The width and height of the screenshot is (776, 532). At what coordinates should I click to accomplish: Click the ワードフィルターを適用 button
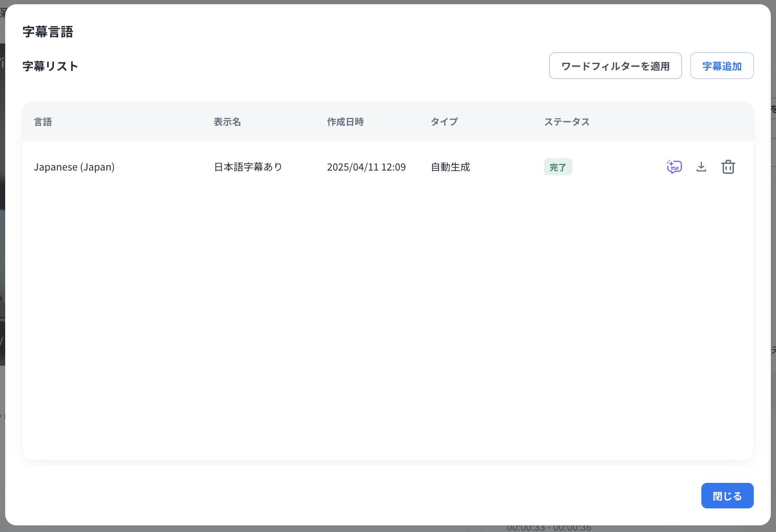[x=615, y=66]
